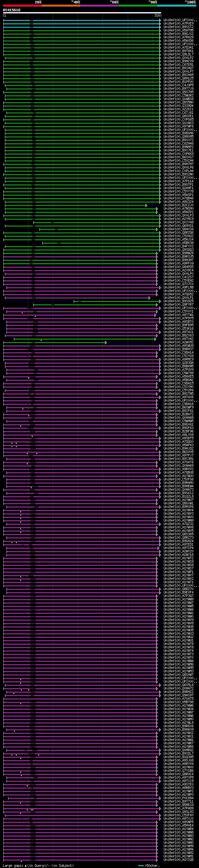Click hit label UniRef100_Q53K16

pos(178,328)
